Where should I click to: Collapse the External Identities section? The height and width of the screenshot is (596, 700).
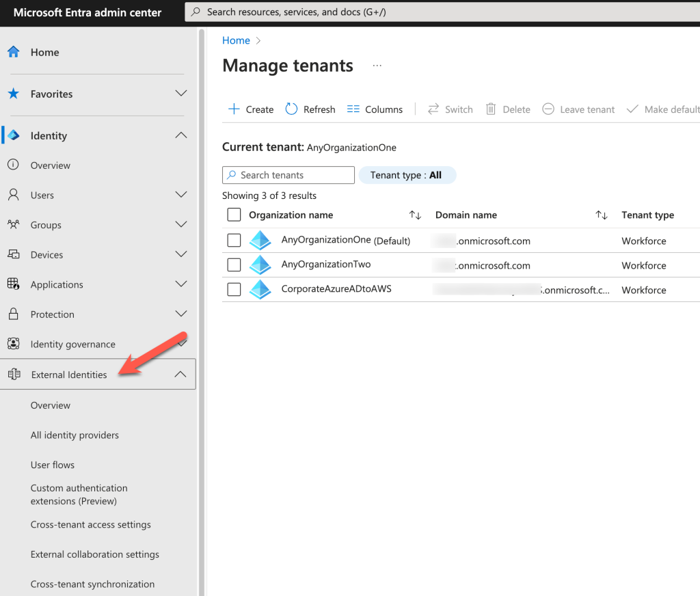click(180, 374)
